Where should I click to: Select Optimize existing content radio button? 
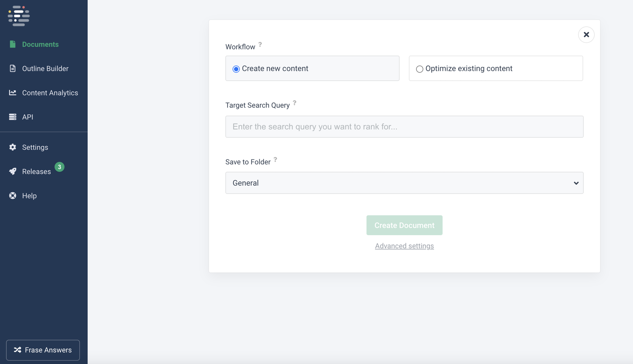tap(419, 69)
